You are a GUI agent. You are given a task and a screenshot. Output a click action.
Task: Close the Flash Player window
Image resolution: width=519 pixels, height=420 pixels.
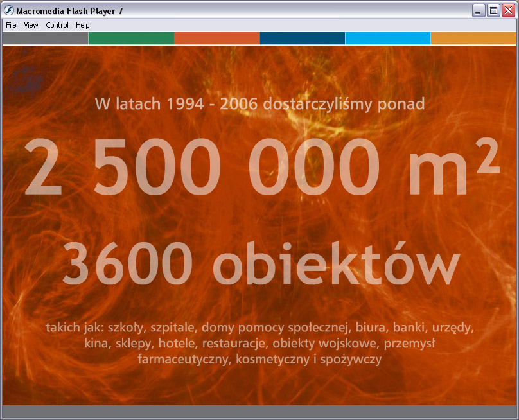pos(508,11)
